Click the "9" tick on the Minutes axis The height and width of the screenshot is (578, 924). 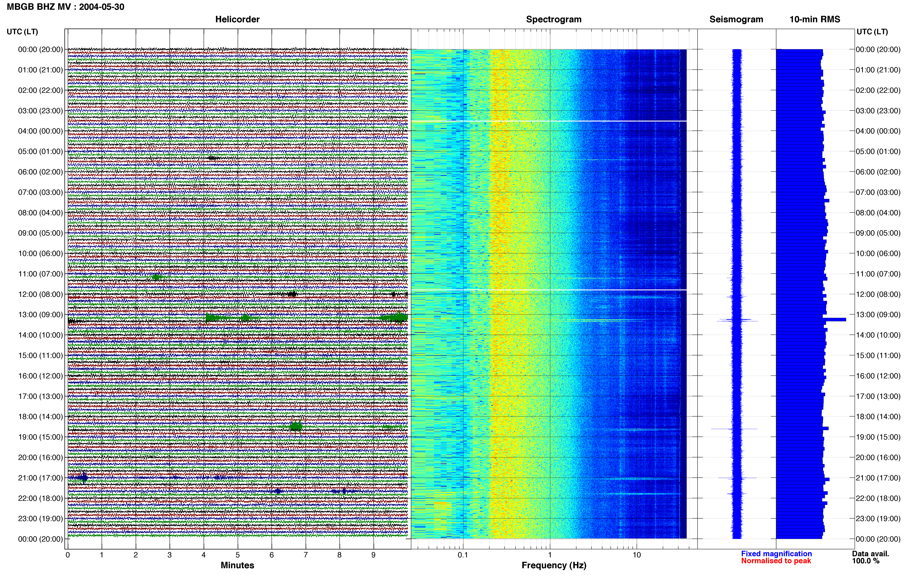pyautogui.click(x=373, y=555)
